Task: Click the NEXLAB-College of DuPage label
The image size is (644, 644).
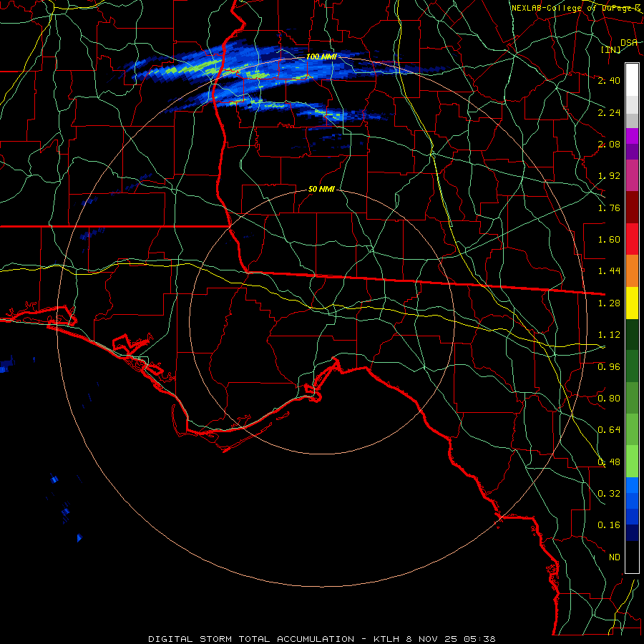Action: (x=576, y=8)
